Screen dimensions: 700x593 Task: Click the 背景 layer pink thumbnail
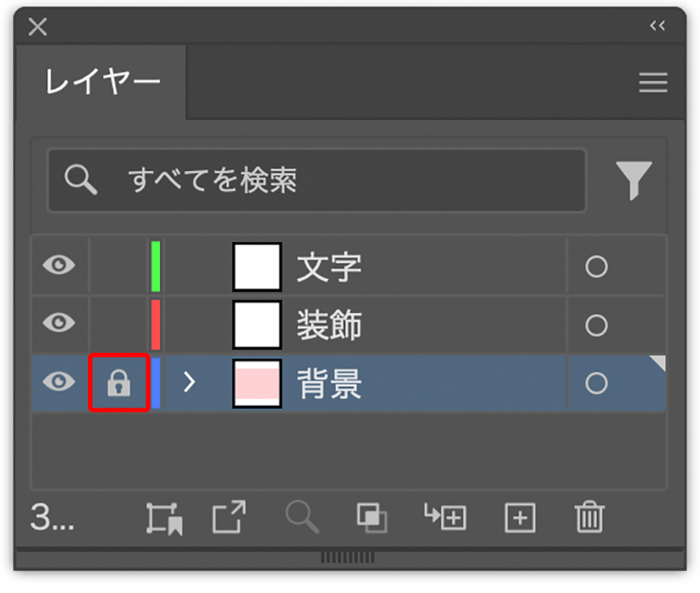pyautogui.click(x=257, y=383)
